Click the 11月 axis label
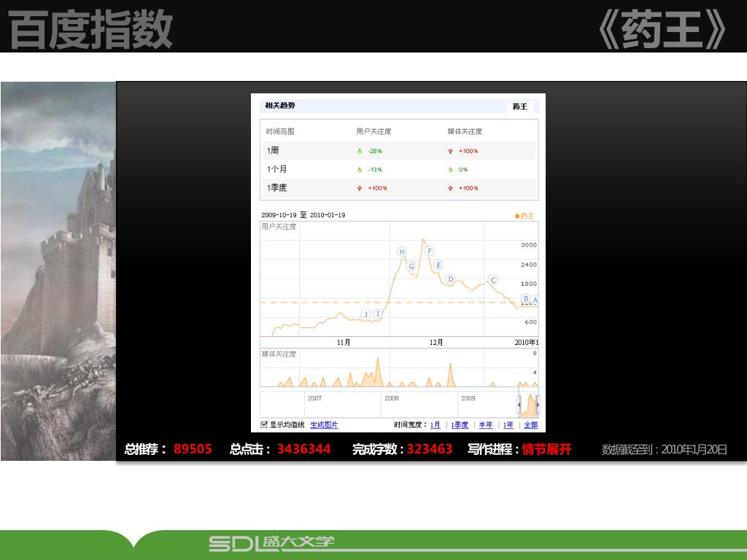 pos(344,343)
